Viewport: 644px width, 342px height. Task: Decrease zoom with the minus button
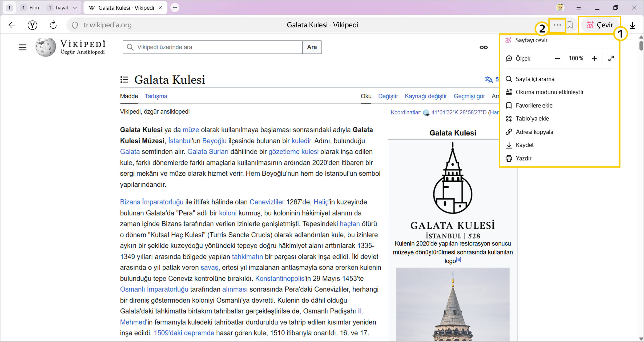(557, 59)
